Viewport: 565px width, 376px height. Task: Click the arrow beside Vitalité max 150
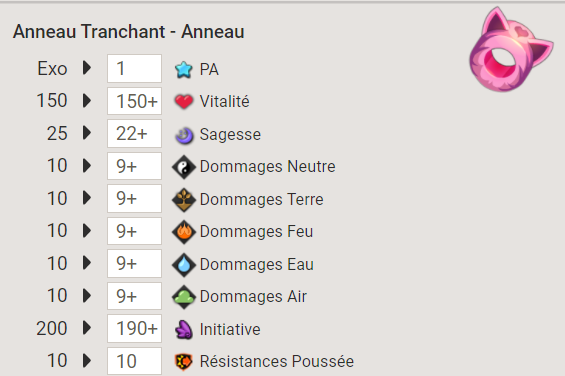click(87, 101)
